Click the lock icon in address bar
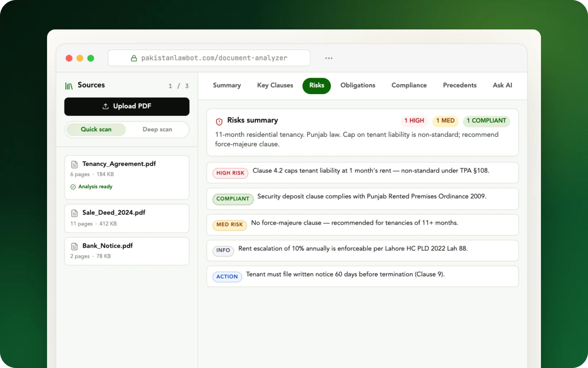Image resolution: width=588 pixels, height=368 pixels. [x=134, y=58]
